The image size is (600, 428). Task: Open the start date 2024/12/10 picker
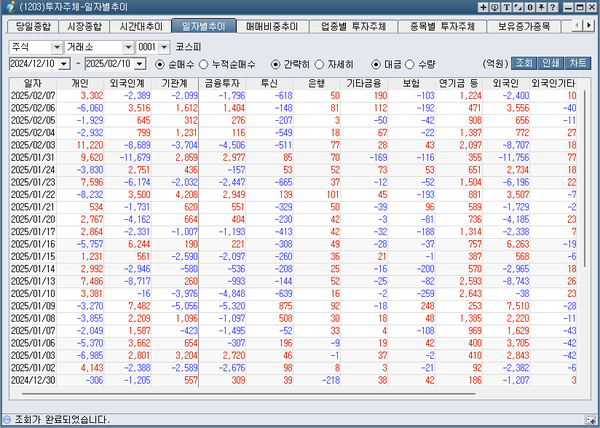(66, 63)
